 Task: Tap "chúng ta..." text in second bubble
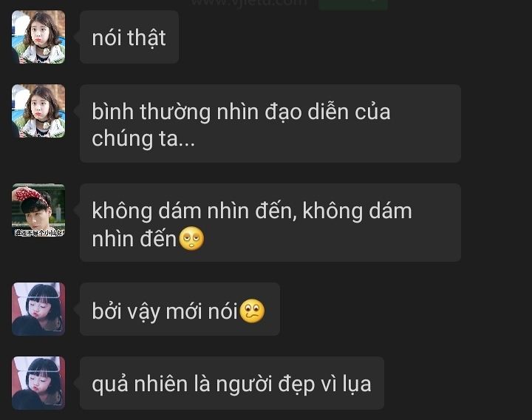tap(143, 139)
